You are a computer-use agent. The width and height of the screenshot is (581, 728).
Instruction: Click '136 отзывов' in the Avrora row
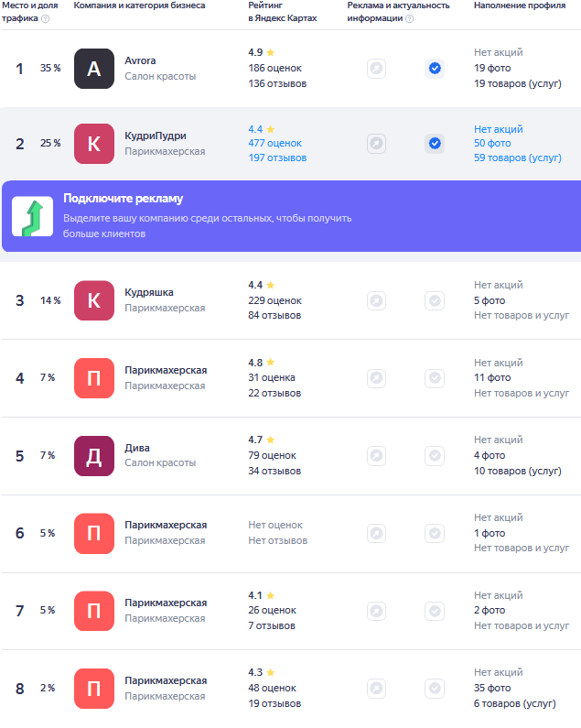277,84
